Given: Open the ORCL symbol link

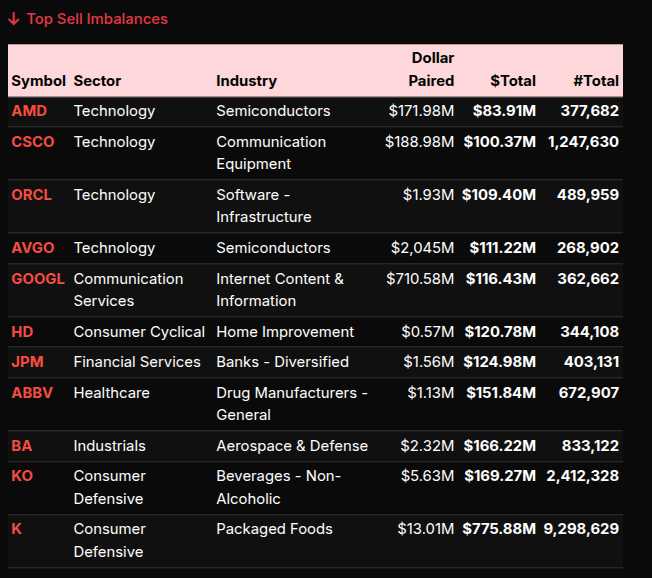Looking at the screenshot, I should pos(32,195).
